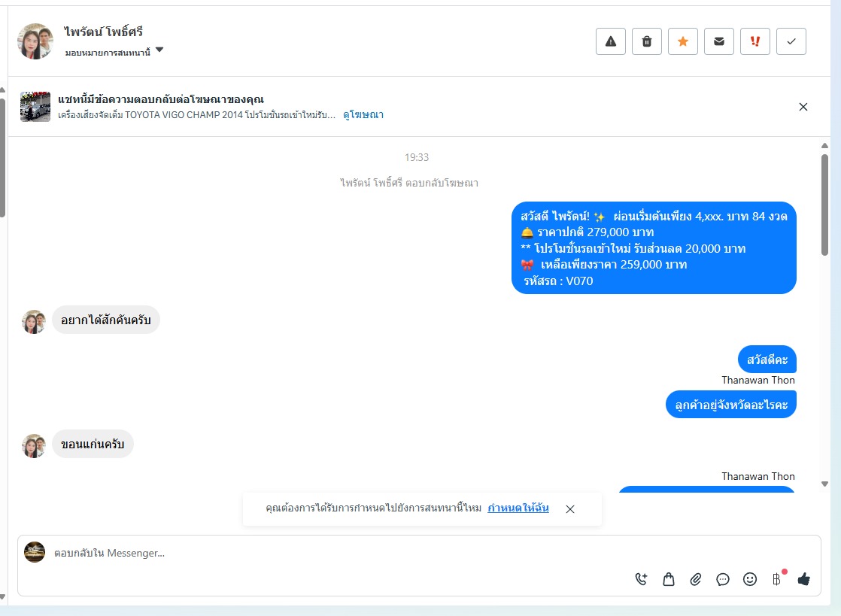Mark conversation as spam with warning icon
Viewport: 841px width, 616px height.
610,41
